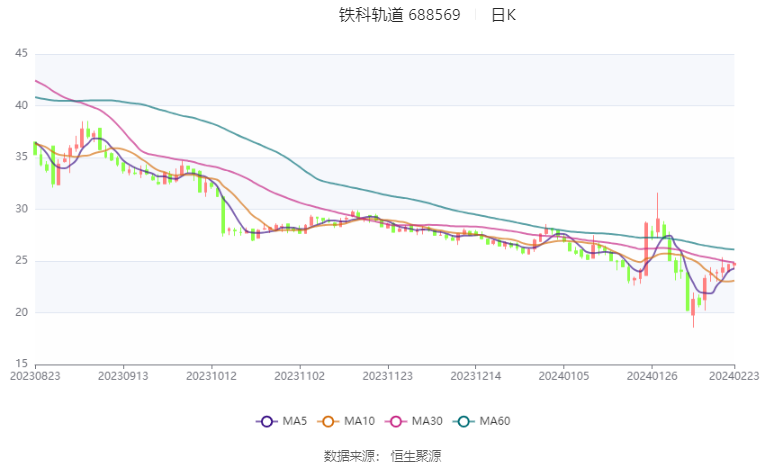Click the 40 price axis label
Viewport: 765px width, 465px height.
pyautogui.click(x=21, y=105)
